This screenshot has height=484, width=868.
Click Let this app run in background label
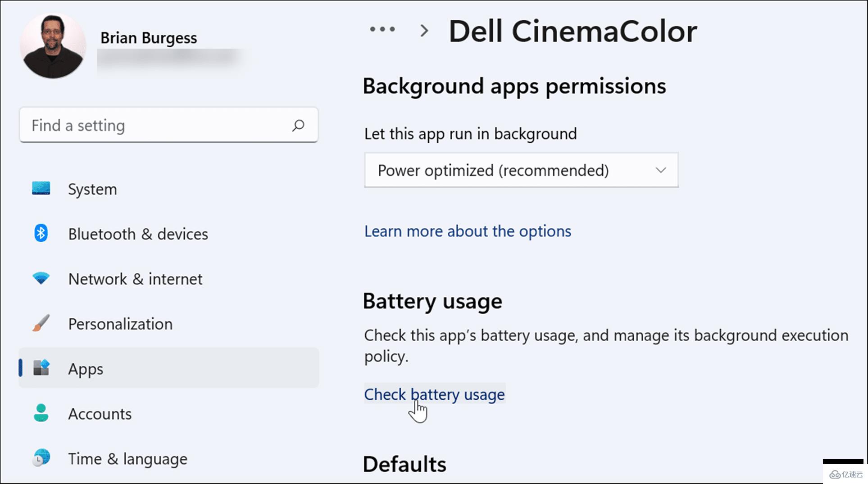[x=470, y=134]
